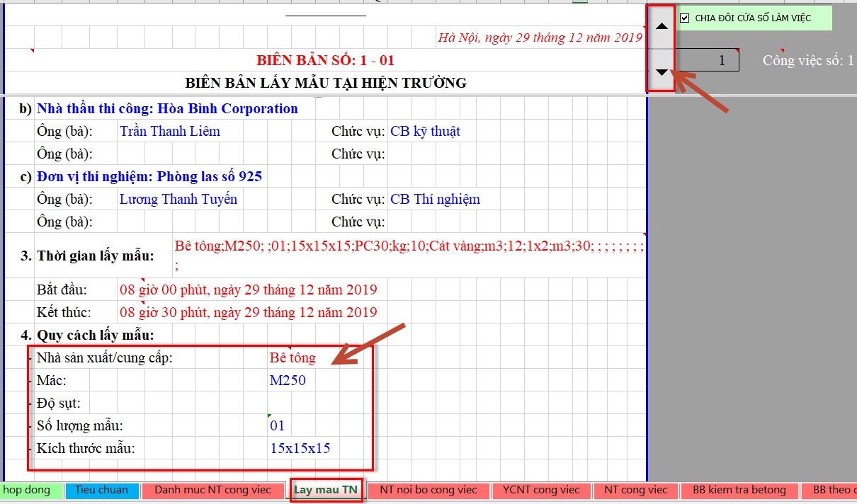Select the 'Lương Thanh Tuyến' cell

pos(178,200)
